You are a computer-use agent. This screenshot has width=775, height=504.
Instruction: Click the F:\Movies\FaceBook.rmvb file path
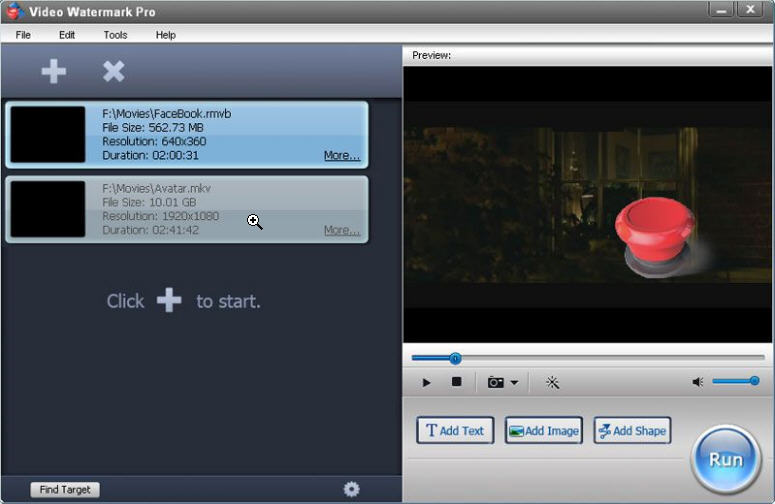click(x=167, y=114)
